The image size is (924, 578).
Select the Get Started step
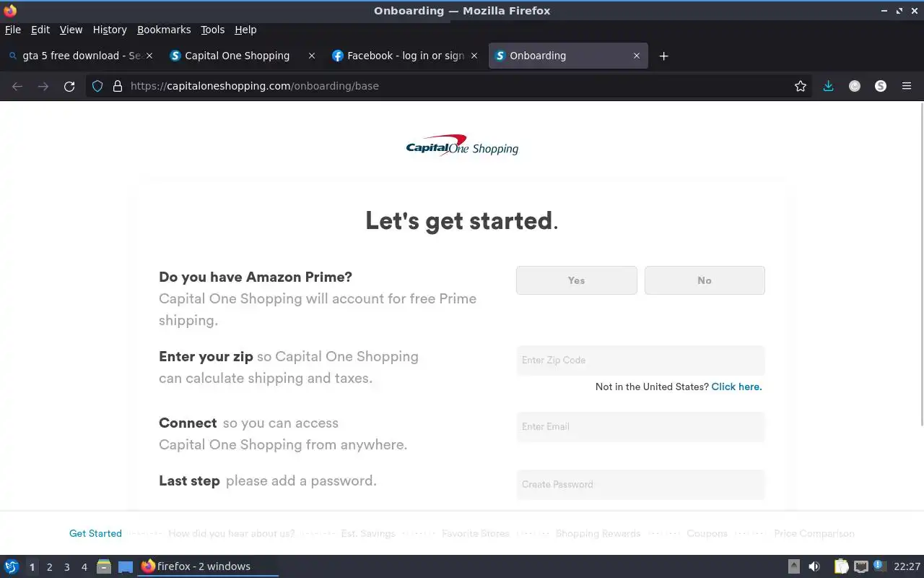coord(95,533)
